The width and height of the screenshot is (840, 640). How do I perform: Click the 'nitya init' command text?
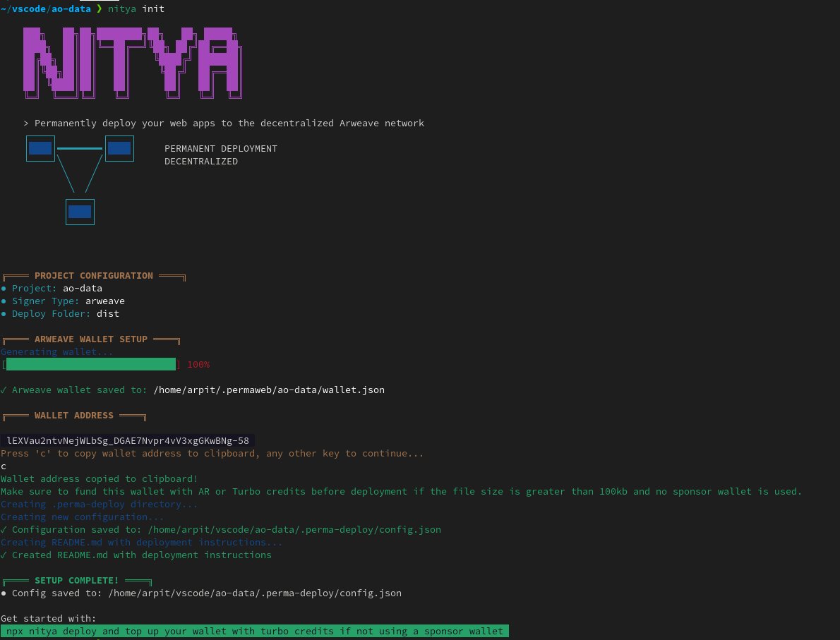click(136, 8)
